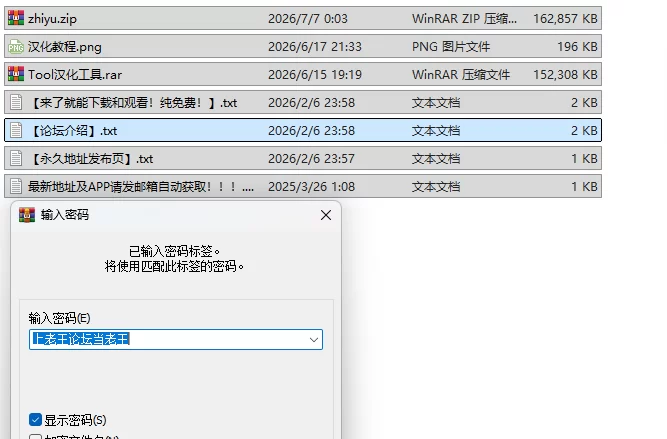The width and height of the screenshot is (667, 439).
Task: Click the text file icon of 最新地址及APP请发邮箱自动获取
Action: pos(16,187)
